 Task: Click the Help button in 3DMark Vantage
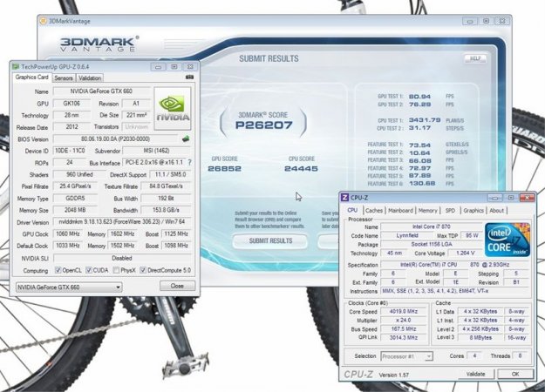(475, 58)
